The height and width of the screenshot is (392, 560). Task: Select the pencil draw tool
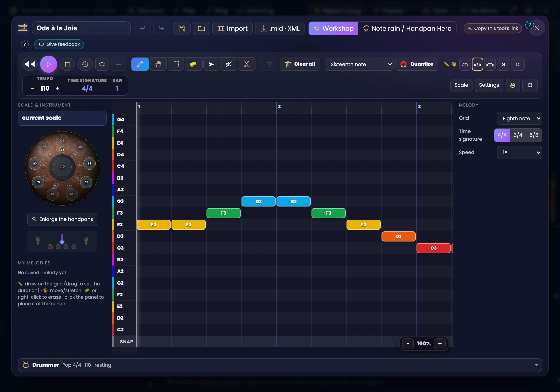pos(140,64)
